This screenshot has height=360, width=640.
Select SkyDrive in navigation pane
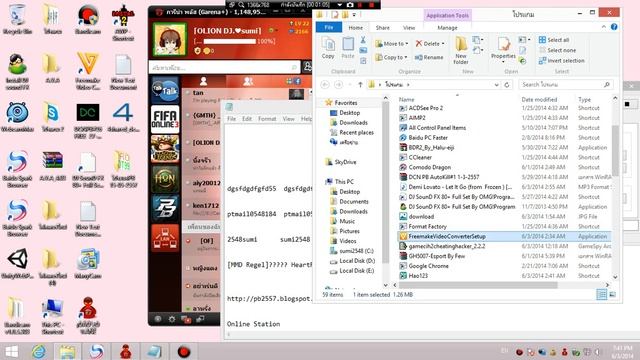click(x=345, y=162)
